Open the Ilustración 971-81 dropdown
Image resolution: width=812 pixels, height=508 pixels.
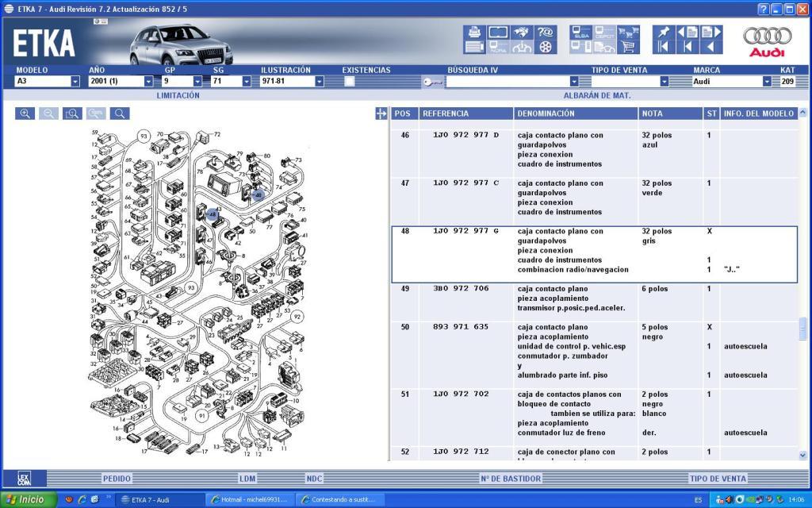tap(320, 82)
